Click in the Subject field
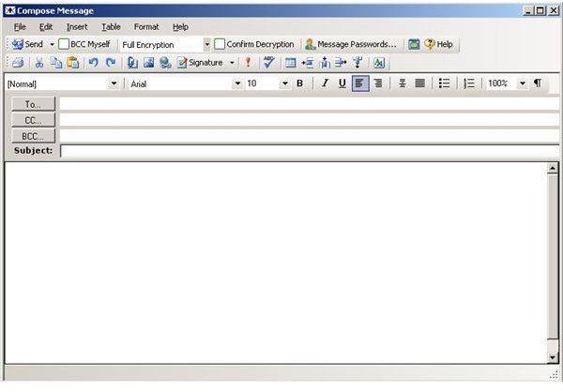This screenshot has height=392, width=563. coord(311,151)
